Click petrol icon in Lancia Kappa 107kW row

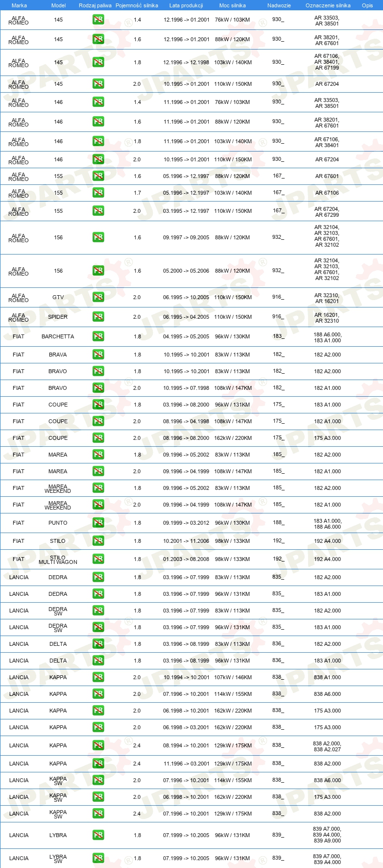click(98, 677)
